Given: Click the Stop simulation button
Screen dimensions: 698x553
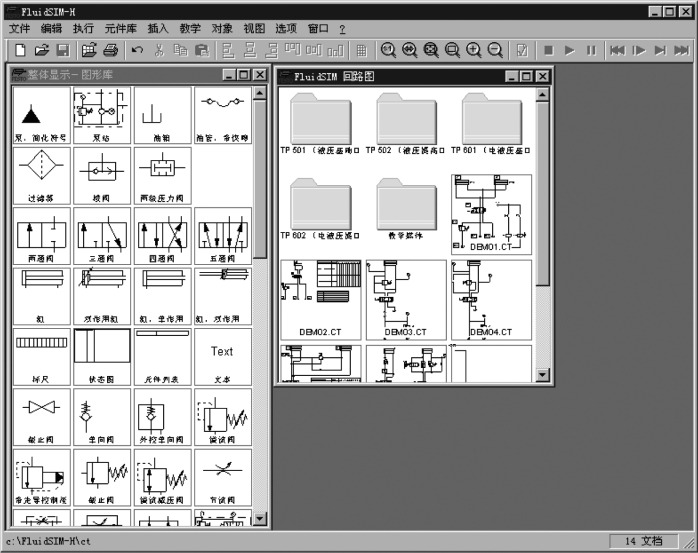Looking at the screenshot, I should point(548,50).
